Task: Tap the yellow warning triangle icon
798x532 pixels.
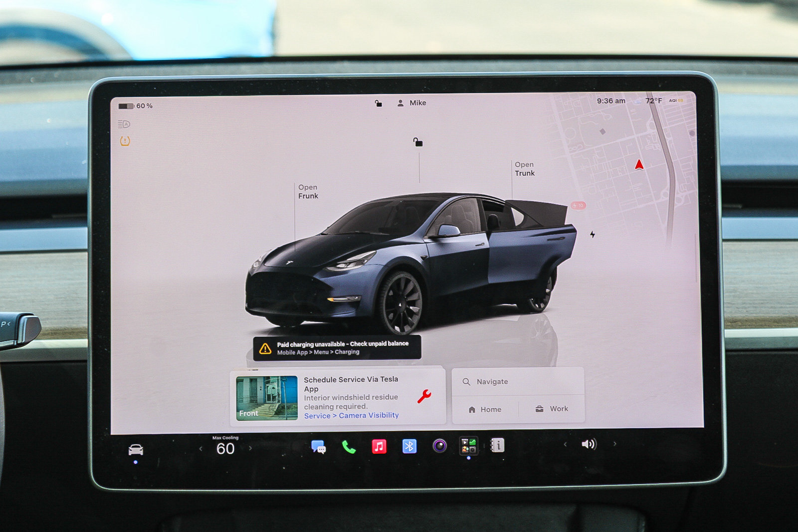Action: coord(265,349)
